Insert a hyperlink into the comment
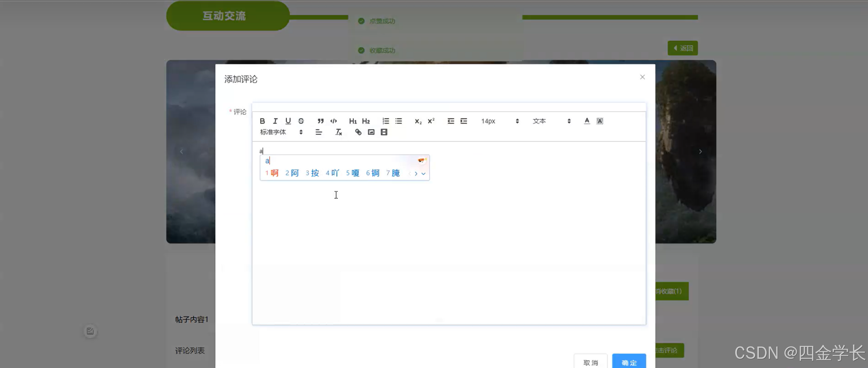The width and height of the screenshot is (868, 368). point(358,132)
